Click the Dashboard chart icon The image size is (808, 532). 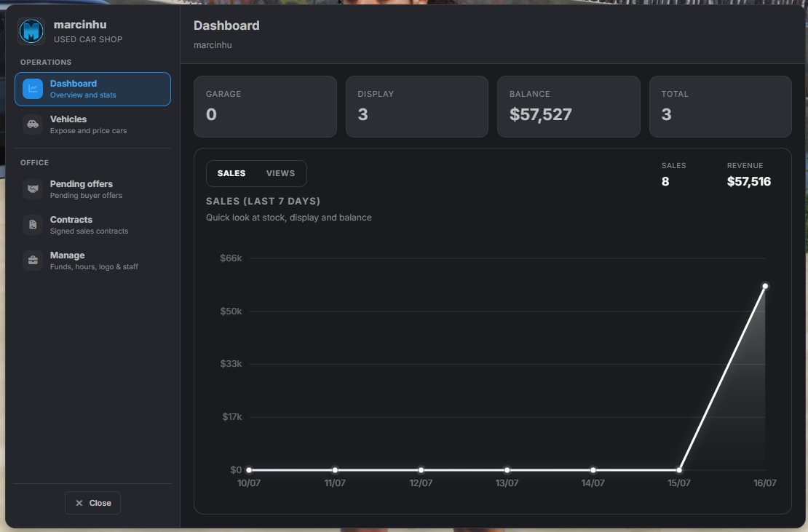(33, 89)
